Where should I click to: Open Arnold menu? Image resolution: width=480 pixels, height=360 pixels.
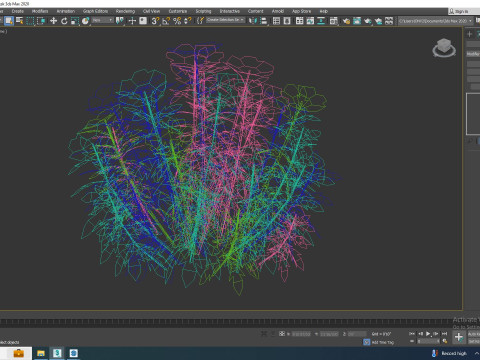(x=278, y=11)
